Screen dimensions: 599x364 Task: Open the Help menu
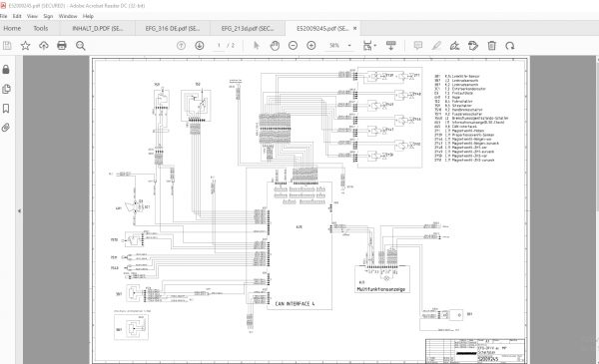[x=88, y=16]
